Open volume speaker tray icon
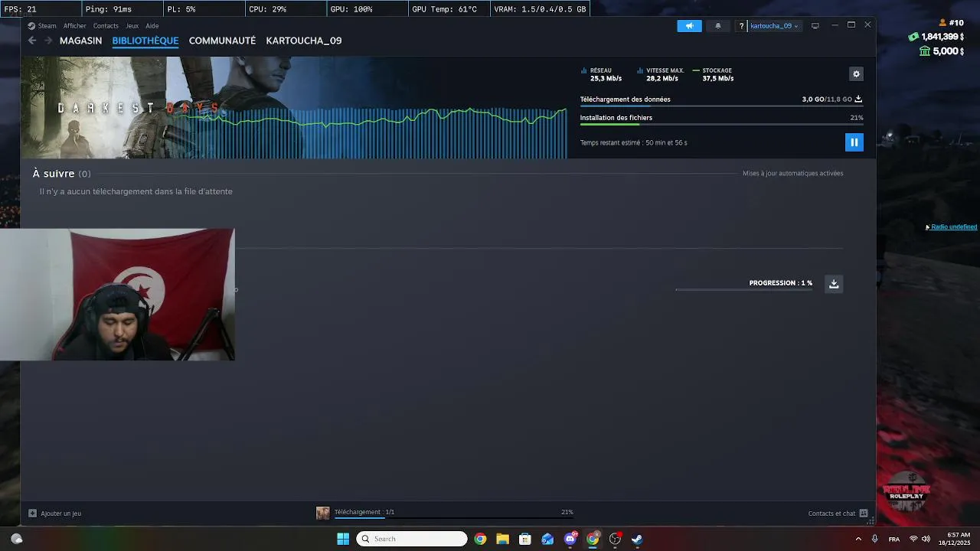This screenshot has height=551, width=980. coord(926,539)
